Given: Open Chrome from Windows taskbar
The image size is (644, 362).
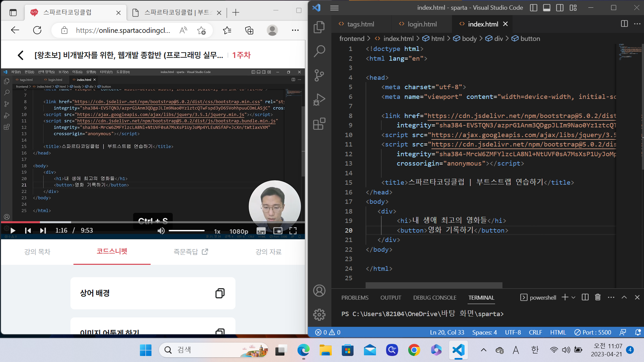Looking at the screenshot, I should point(414,350).
